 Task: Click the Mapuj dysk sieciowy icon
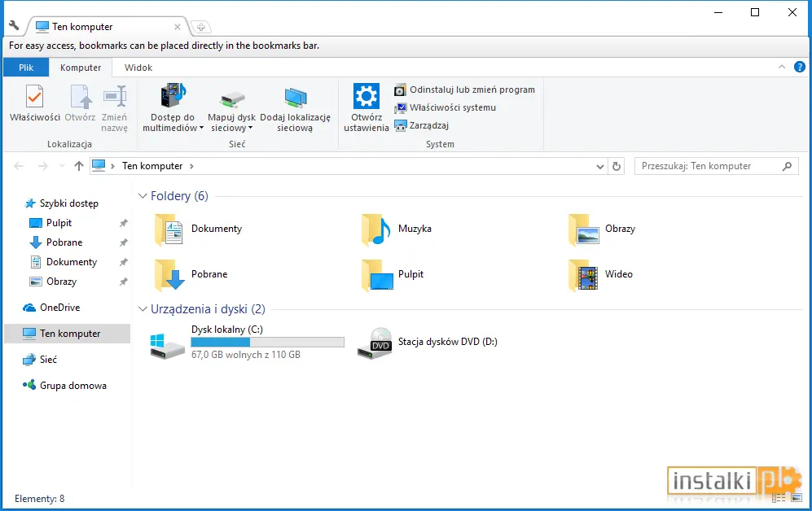coord(232,98)
